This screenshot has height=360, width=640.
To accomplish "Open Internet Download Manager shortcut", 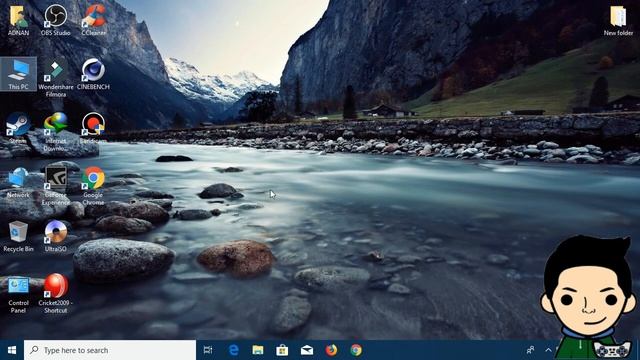I will (x=56, y=132).
